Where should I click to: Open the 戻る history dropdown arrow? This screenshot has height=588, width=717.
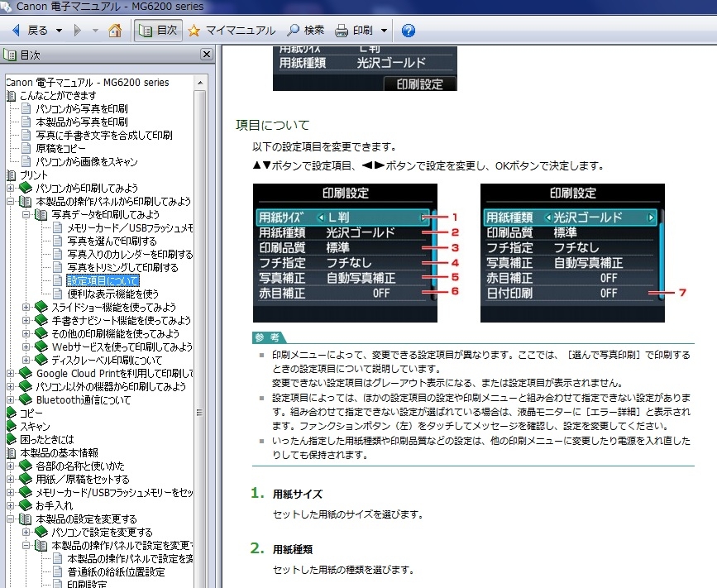(59, 31)
